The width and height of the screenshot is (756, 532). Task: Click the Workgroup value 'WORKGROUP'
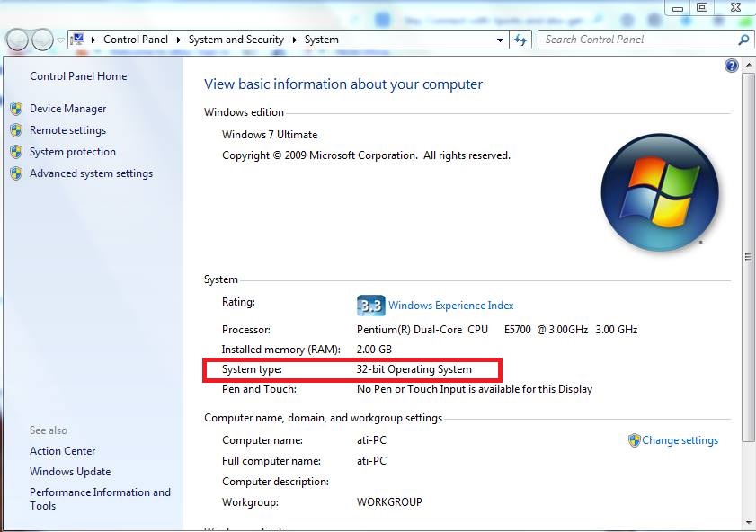389,502
